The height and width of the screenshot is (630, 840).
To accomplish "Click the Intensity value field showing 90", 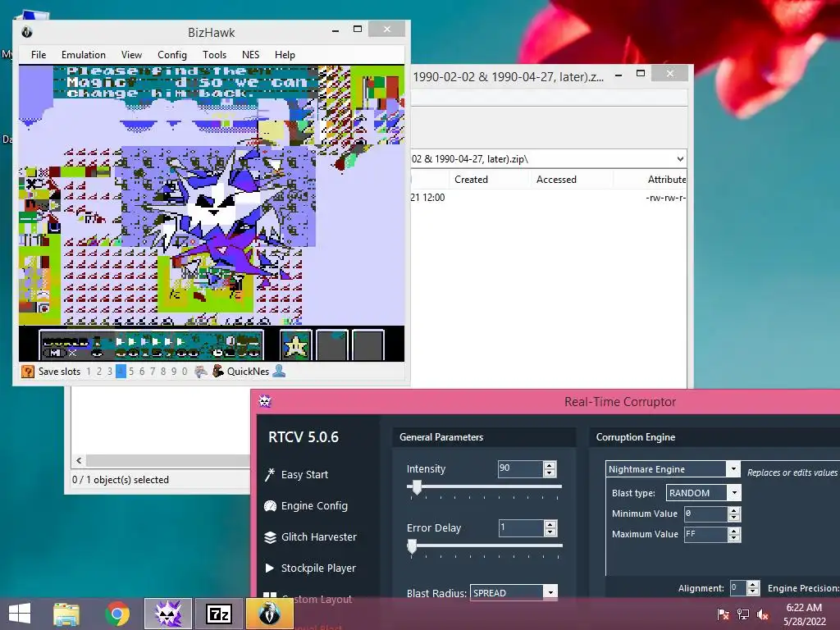I will click(x=520, y=468).
